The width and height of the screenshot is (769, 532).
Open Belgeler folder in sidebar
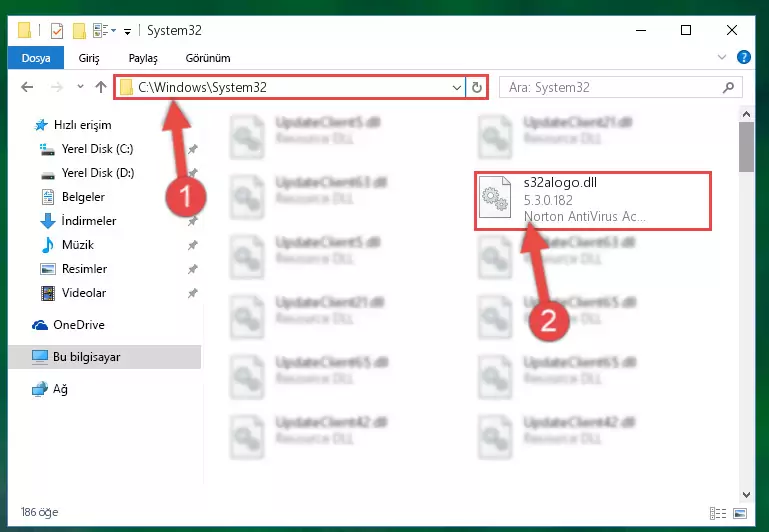click(x=72, y=197)
